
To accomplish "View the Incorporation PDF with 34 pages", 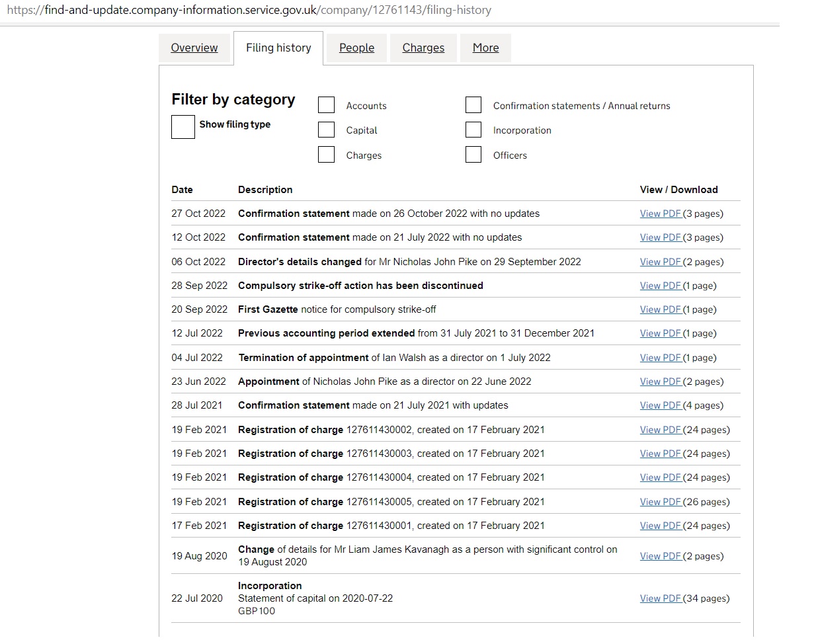I will [x=660, y=598].
